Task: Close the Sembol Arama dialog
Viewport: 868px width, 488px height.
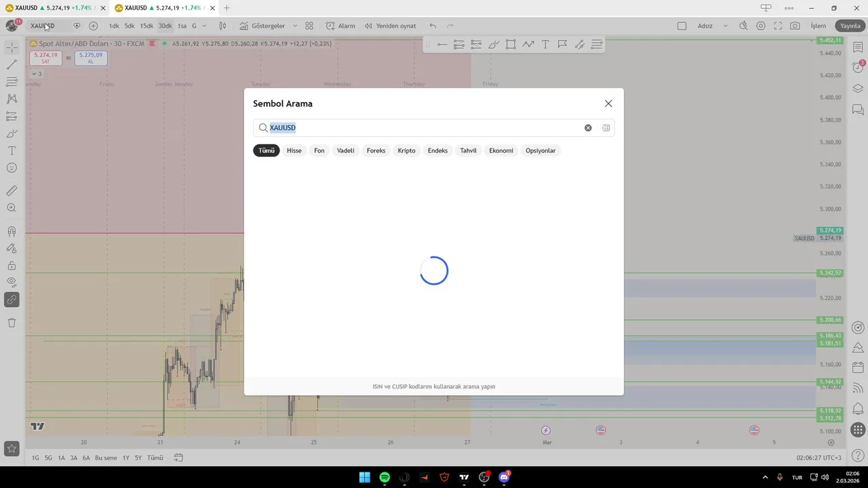Action: (x=608, y=104)
